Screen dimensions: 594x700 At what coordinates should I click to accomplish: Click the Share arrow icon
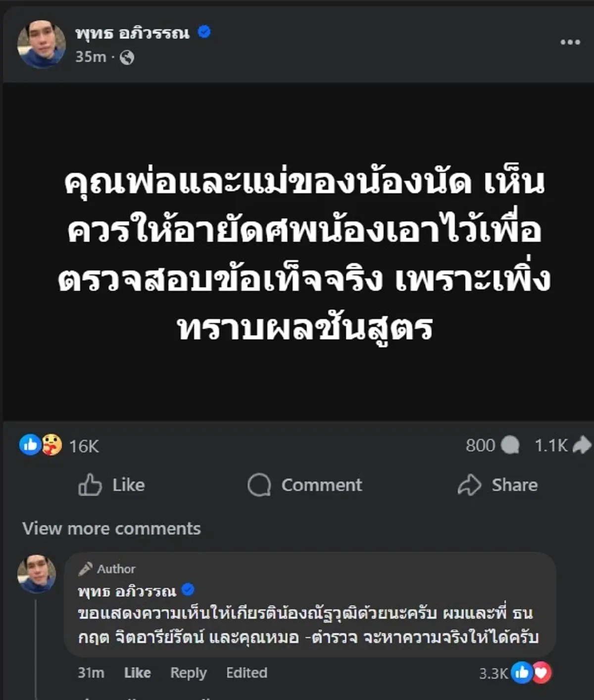coord(470,485)
